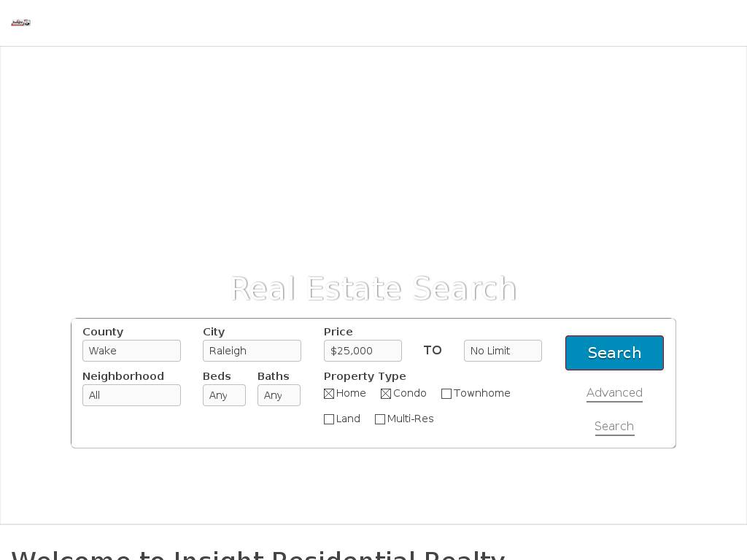Uncheck the Home property type checkbox
This screenshot has height=560, width=747.
[329, 394]
